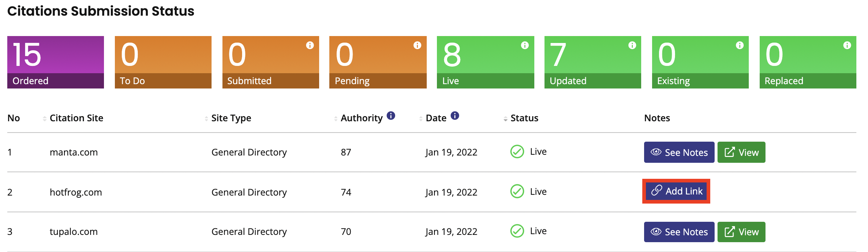Click info icon beside Authority column header
868x252 pixels.
tap(391, 115)
